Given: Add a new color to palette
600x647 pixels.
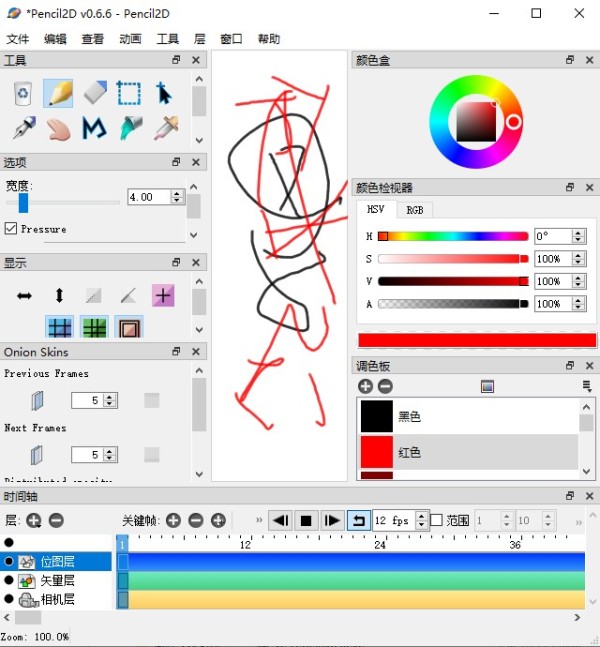Looking at the screenshot, I should coord(365,386).
